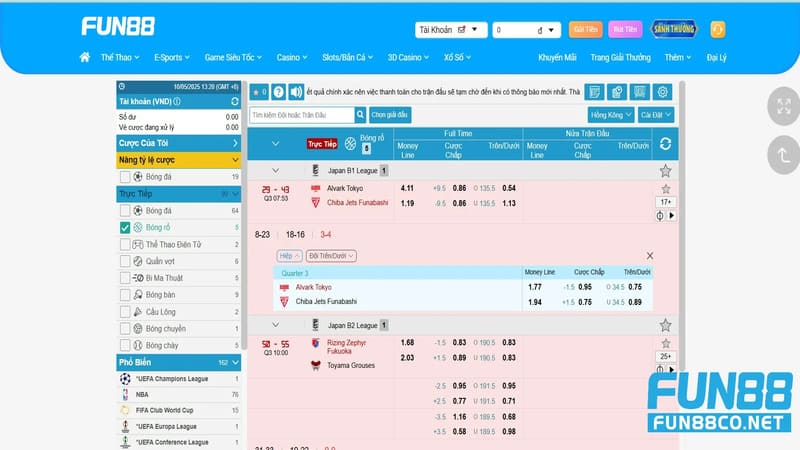
Task: Open the Thể Thao menu
Action: (119, 58)
